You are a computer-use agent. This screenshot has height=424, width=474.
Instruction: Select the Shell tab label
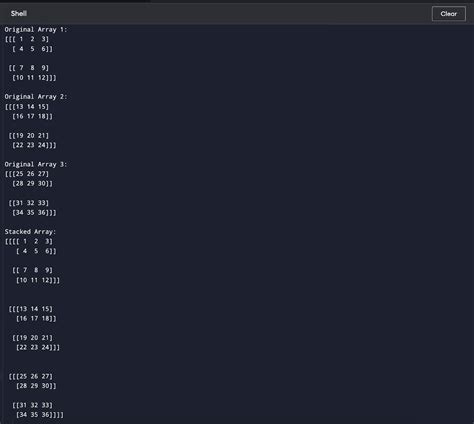[x=19, y=13]
